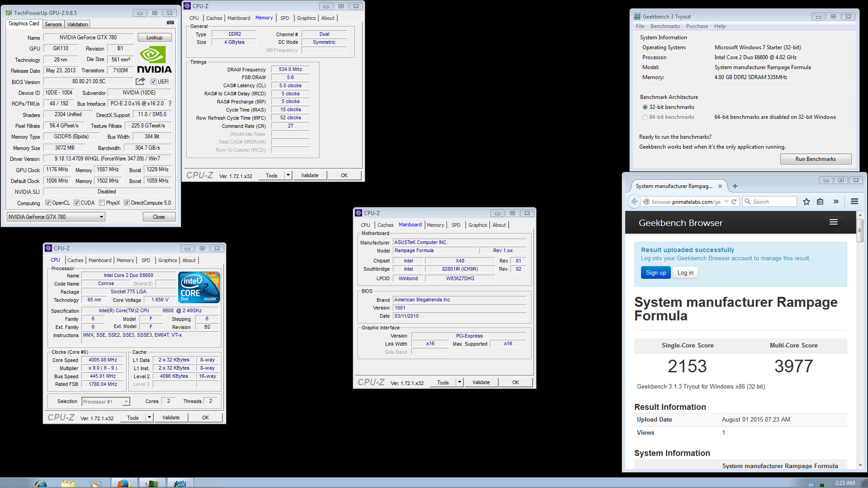Select the 64-bit benchmarks radio button
The image size is (868, 488).
click(x=645, y=117)
